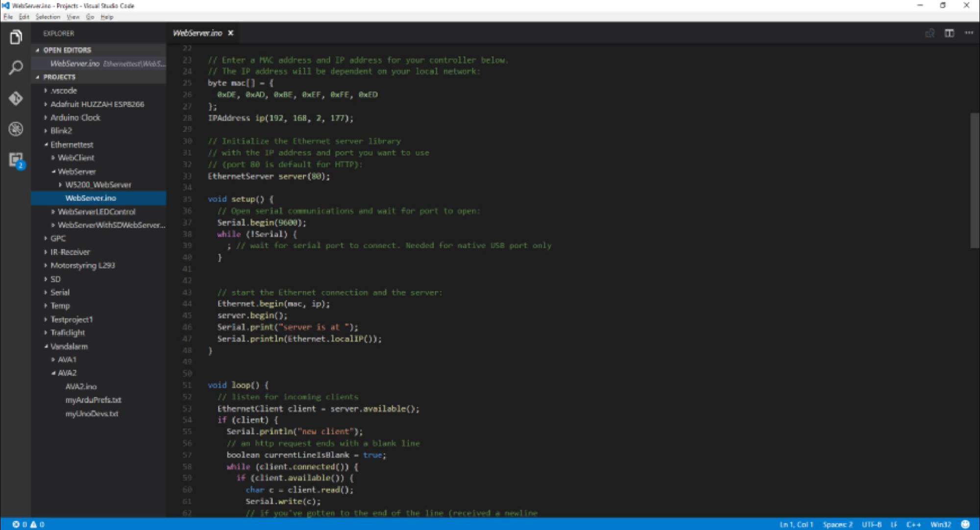This screenshot has height=530, width=980.
Task: Click the split editor icon
Action: click(x=949, y=33)
